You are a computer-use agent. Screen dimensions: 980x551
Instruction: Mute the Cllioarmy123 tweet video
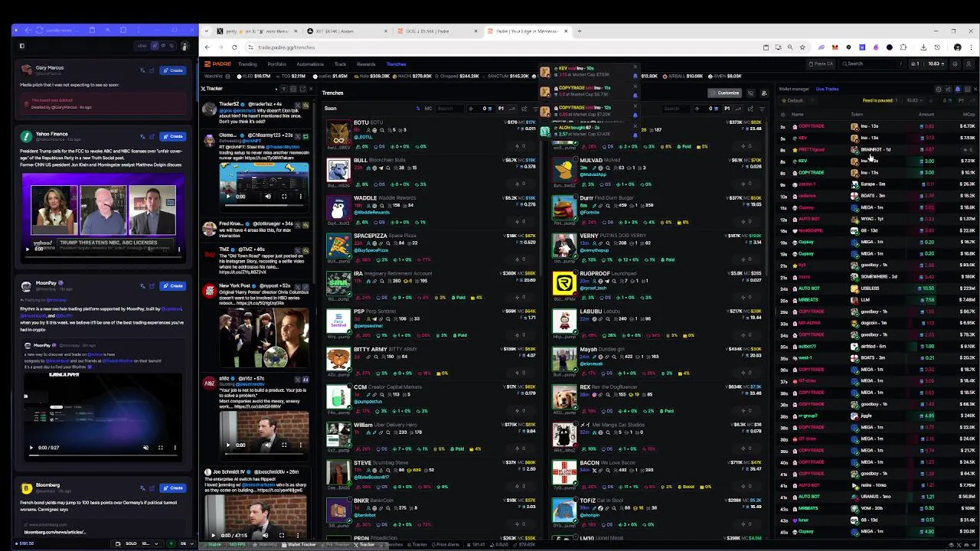[267, 197]
